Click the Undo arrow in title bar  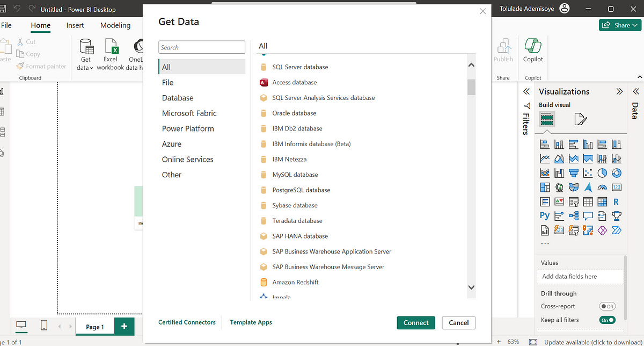[16, 9]
